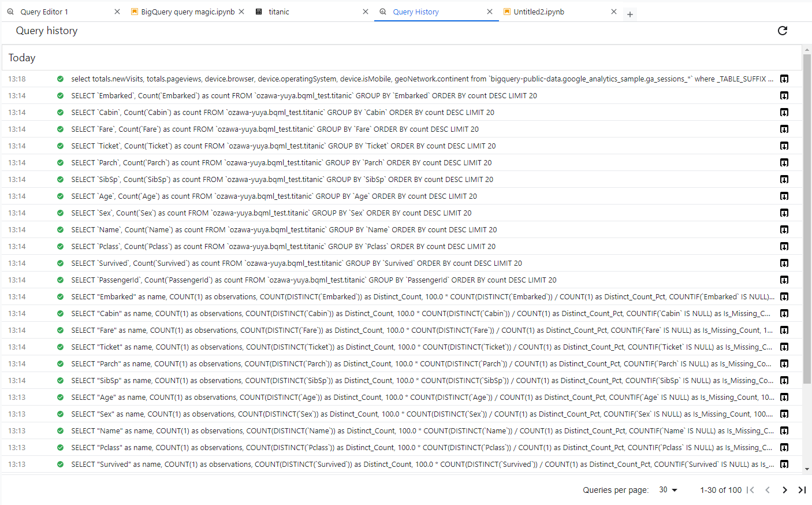Open a new tab with the plus button
Image resolution: width=812 pixels, height=505 pixels.
pyautogui.click(x=630, y=14)
